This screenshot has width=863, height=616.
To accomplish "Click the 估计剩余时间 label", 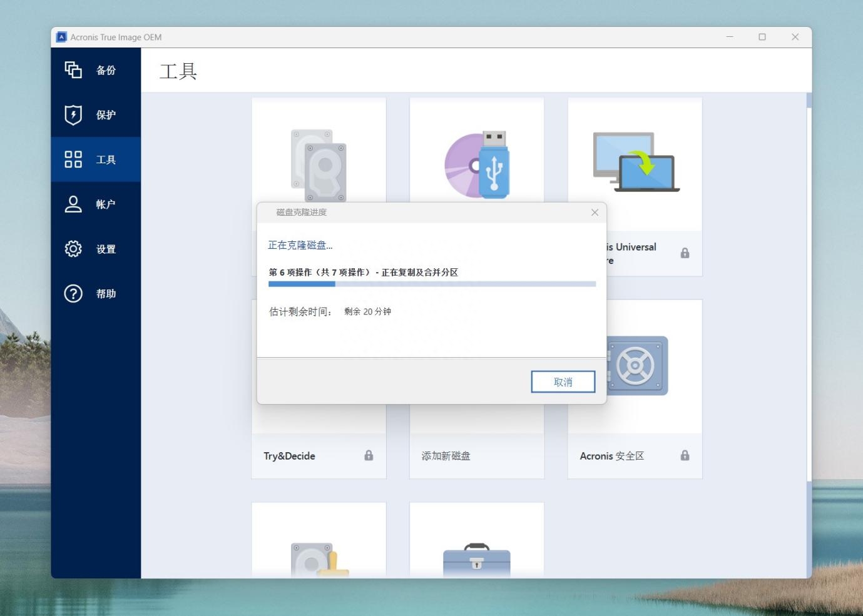I will [300, 311].
